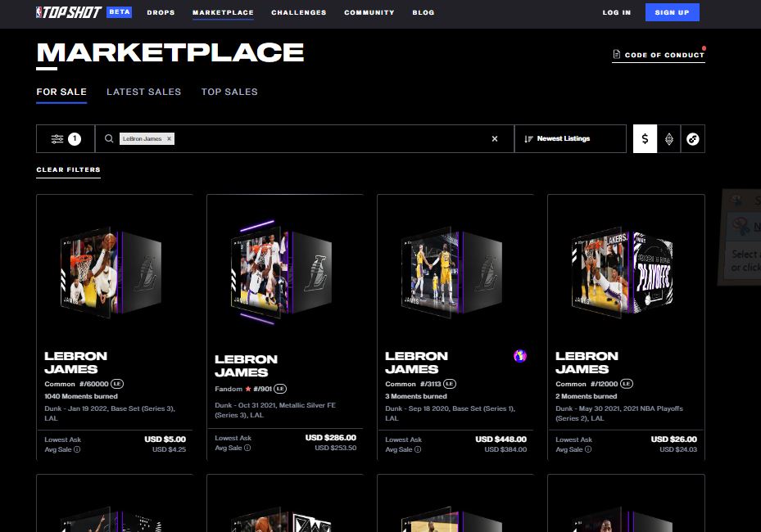761x532 pixels.
Task: Click the filter count badge showing 1
Action: click(x=75, y=139)
